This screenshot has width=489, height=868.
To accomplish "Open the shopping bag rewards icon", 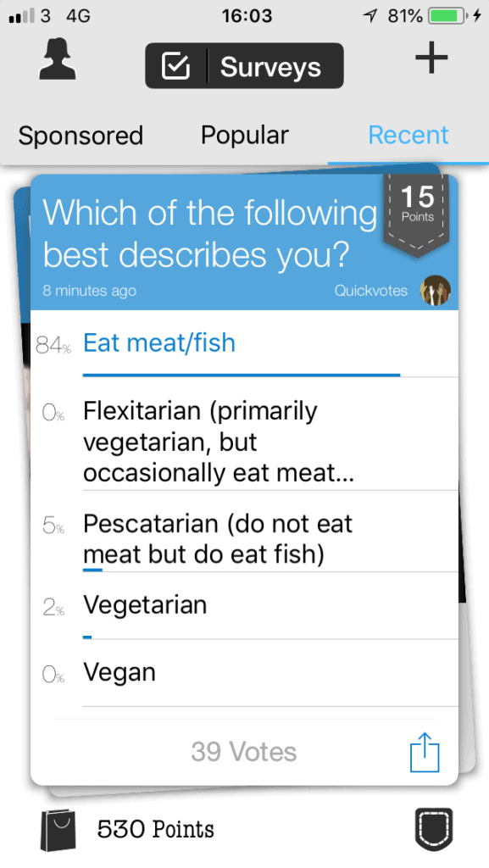I will click(x=58, y=830).
